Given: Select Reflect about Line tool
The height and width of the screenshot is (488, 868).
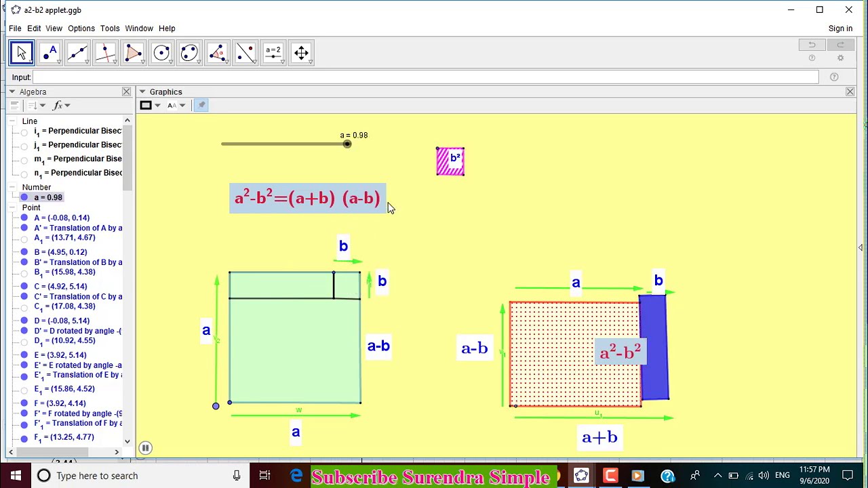Looking at the screenshot, I should (x=245, y=53).
